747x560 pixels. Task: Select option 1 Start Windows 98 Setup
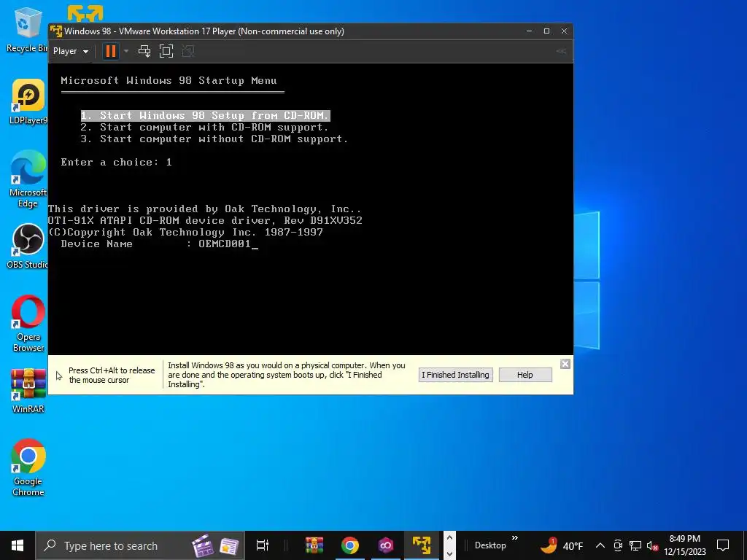pyautogui.click(x=205, y=116)
